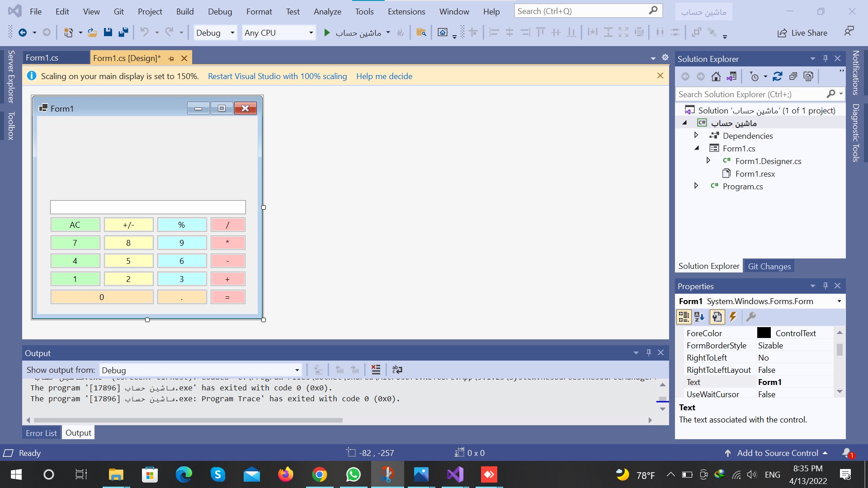The width and height of the screenshot is (868, 488).
Task: Open Show output from dropdown
Action: click(297, 370)
